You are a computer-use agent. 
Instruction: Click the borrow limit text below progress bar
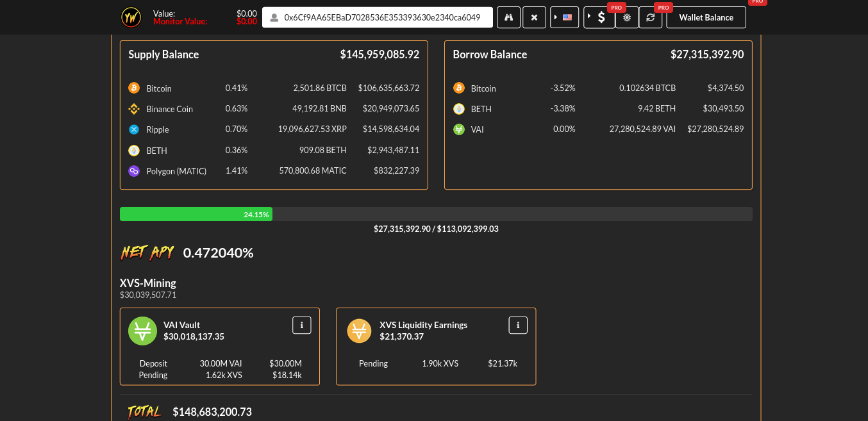tap(436, 229)
